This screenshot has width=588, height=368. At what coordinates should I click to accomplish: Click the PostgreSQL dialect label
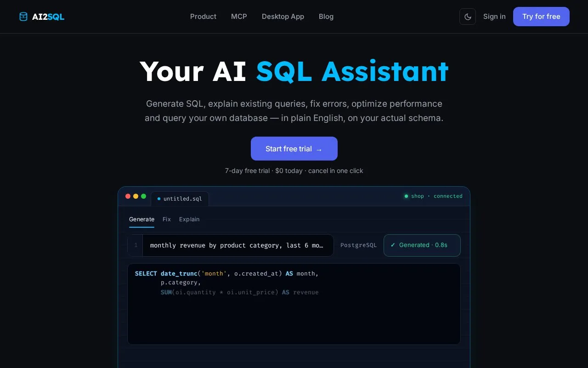click(358, 245)
